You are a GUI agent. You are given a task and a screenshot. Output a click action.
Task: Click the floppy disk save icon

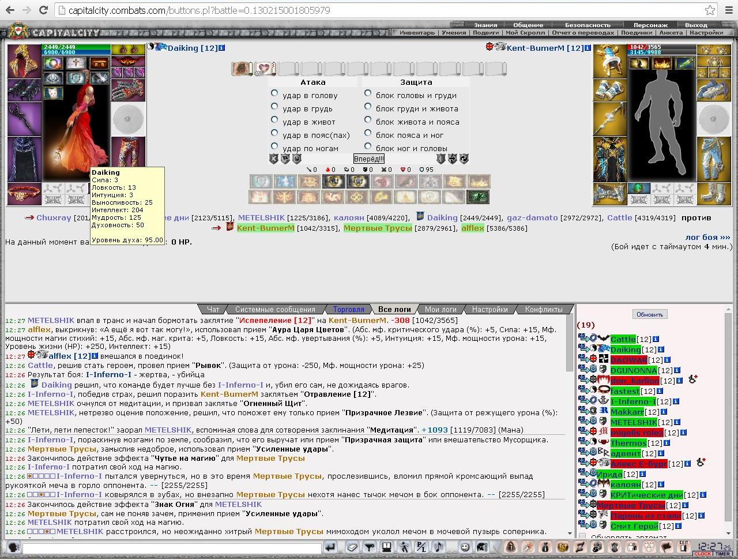click(387, 547)
